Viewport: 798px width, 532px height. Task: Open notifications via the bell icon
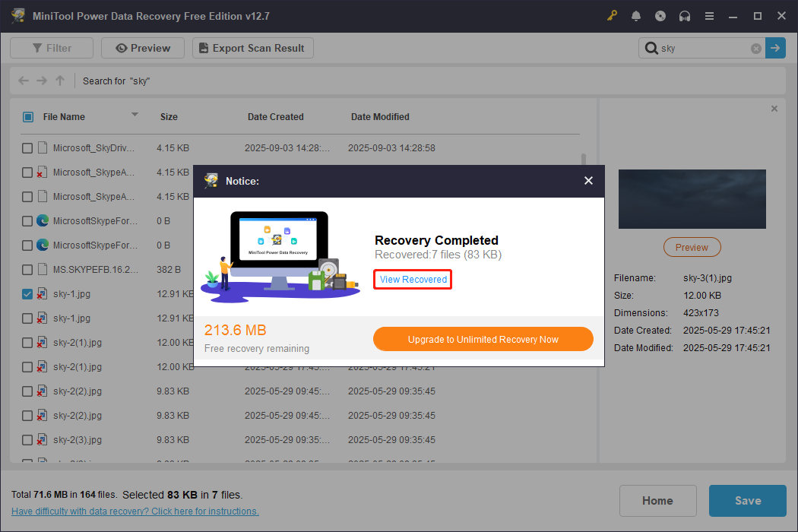point(636,15)
